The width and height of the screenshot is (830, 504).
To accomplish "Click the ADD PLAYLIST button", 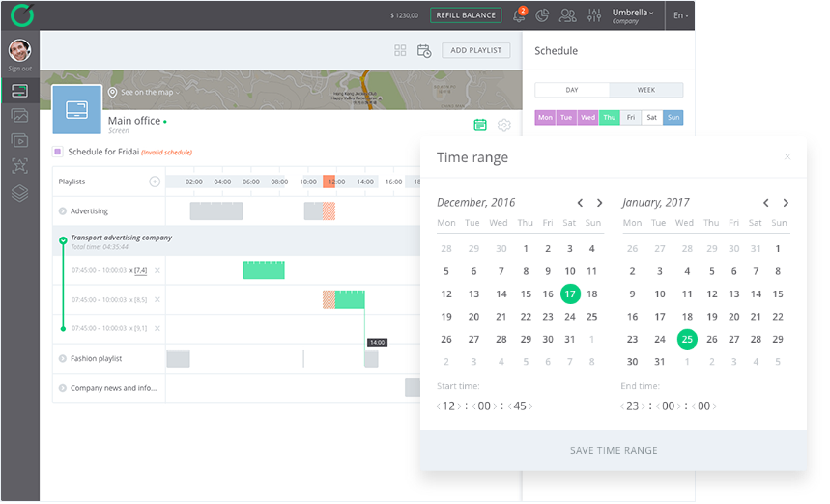I will (x=476, y=50).
